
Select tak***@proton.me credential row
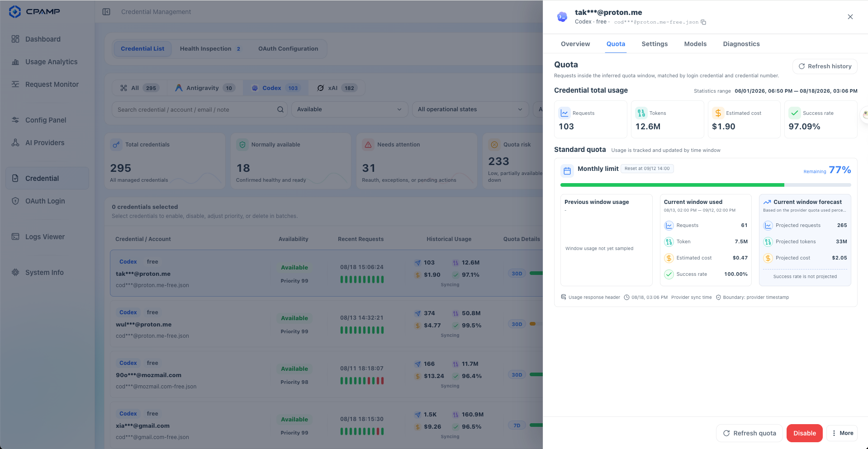pyautogui.click(x=326, y=273)
